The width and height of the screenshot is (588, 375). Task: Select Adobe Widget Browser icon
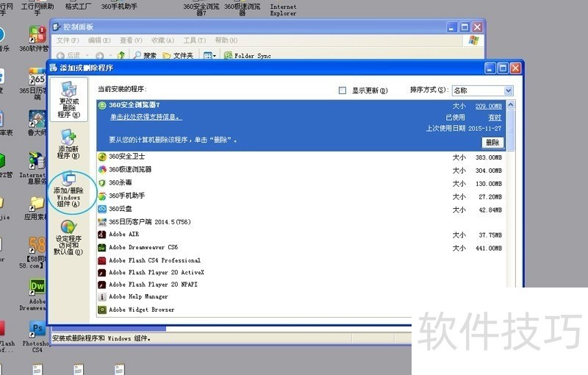coord(102,310)
